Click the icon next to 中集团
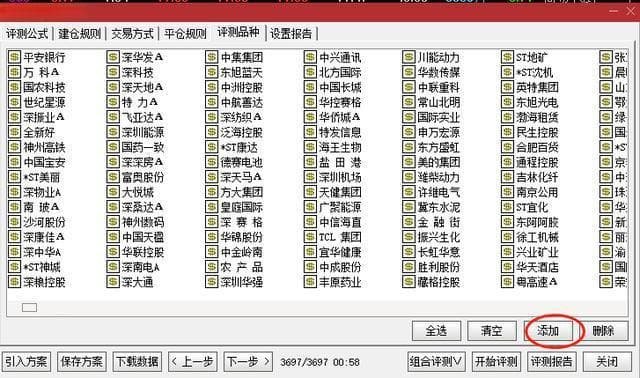 212,57
